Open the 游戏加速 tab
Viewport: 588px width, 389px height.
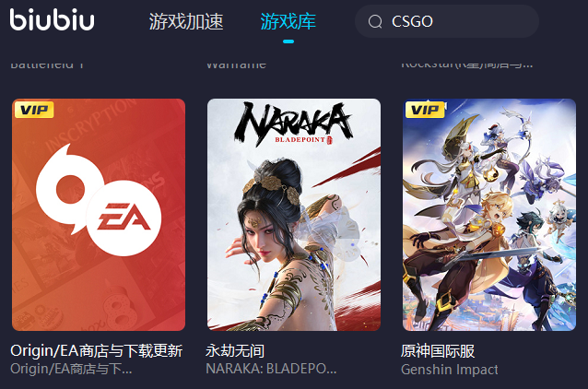(186, 21)
